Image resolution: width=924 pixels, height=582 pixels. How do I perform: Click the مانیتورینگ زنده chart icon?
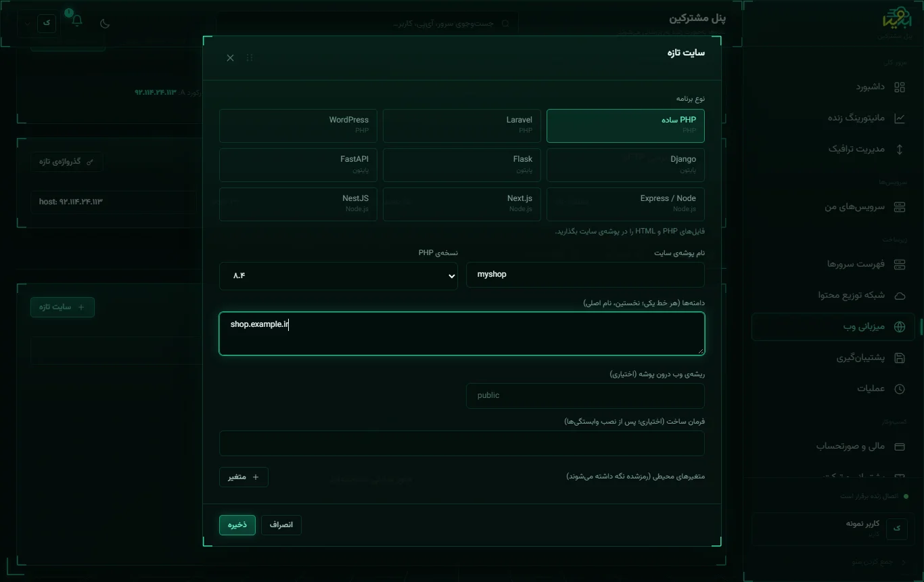[900, 118]
